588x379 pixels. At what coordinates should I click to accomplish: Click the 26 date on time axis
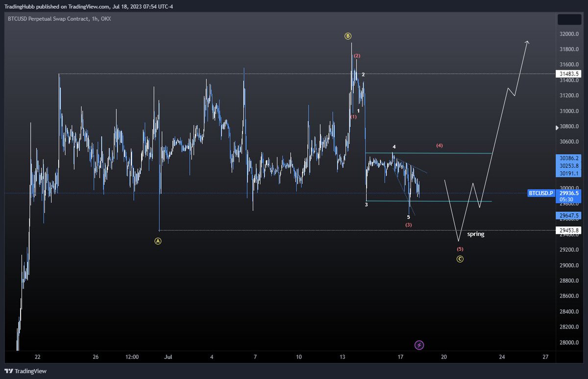(96, 357)
